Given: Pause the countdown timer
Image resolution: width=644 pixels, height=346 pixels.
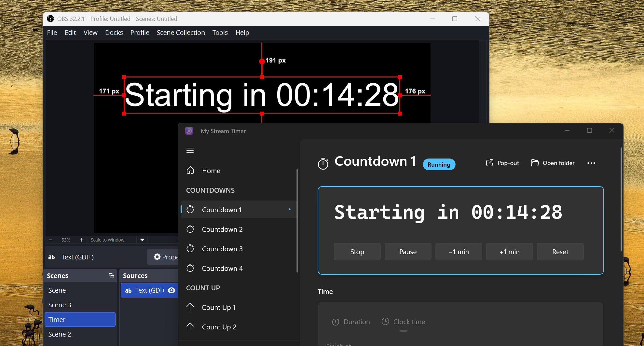Looking at the screenshot, I should (x=408, y=252).
